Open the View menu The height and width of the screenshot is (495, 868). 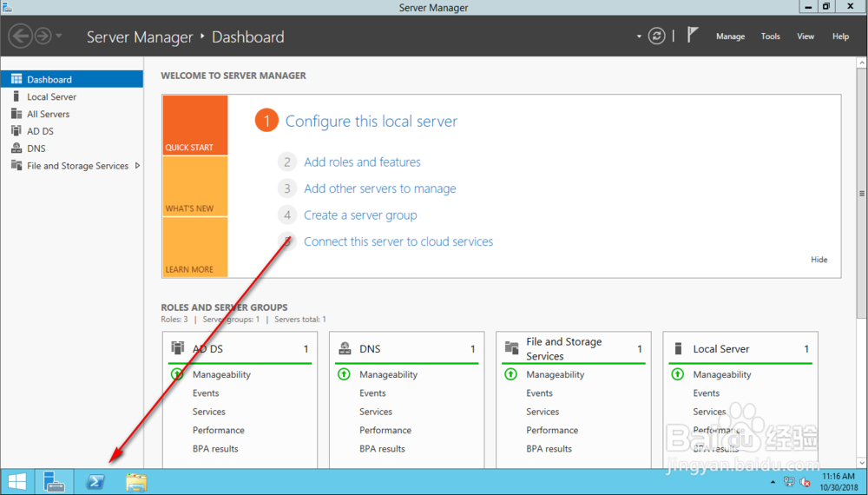[x=806, y=36]
